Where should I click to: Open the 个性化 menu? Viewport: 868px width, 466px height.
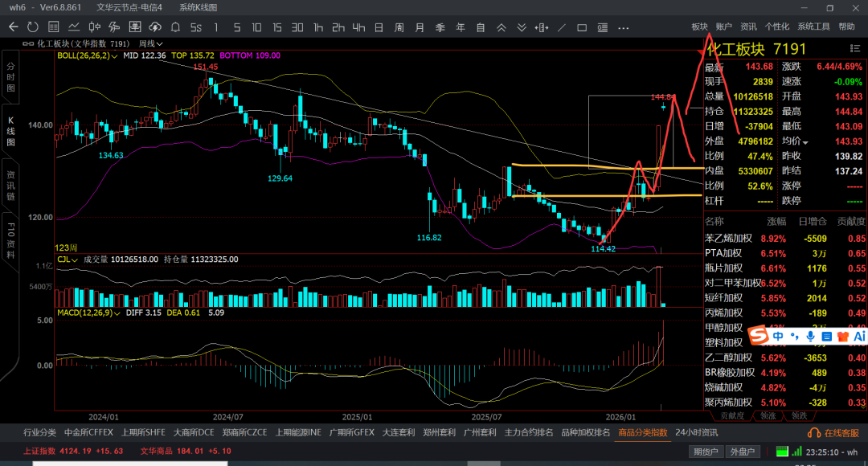pos(777,27)
